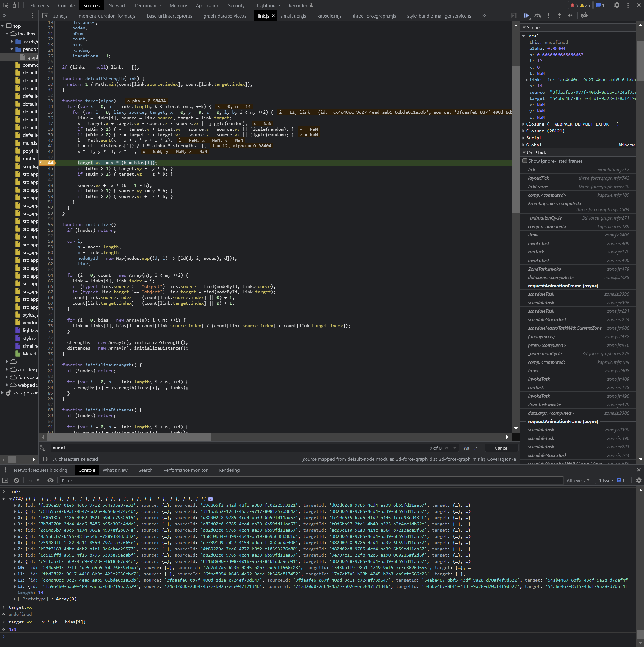Viewport: 644px width, 647px height.
Task: Expand Closure (__WEBPACK_DEFAULT_EXPORT__) in Scope
Action: tap(524, 124)
